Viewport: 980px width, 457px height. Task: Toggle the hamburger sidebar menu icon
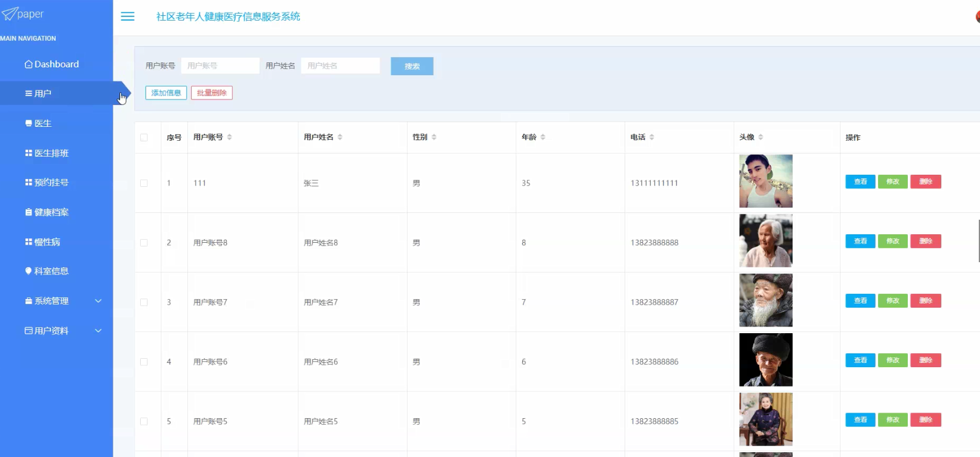point(127,16)
